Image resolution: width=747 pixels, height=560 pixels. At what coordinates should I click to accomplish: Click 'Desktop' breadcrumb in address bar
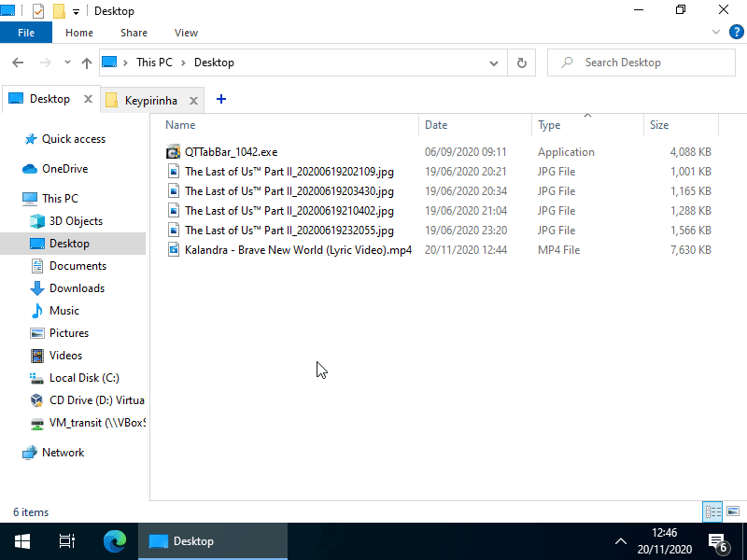pos(214,63)
